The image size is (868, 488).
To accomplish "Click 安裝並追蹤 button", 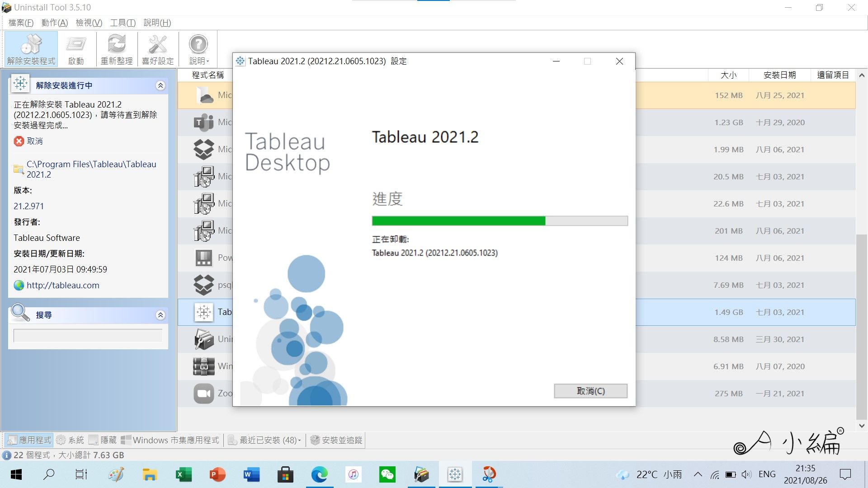I will point(337,440).
